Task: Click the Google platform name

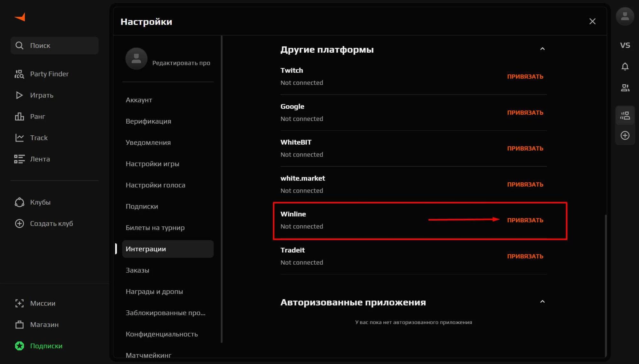Action: click(x=292, y=107)
